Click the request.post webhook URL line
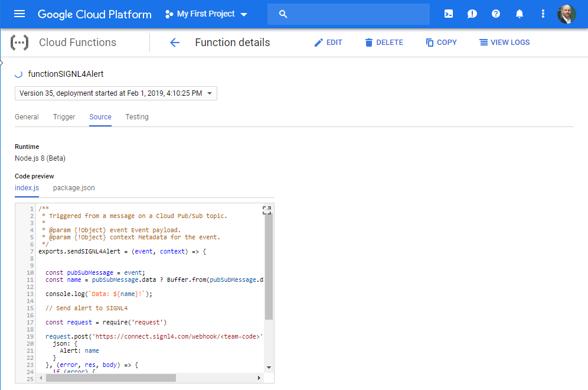 coord(154,337)
